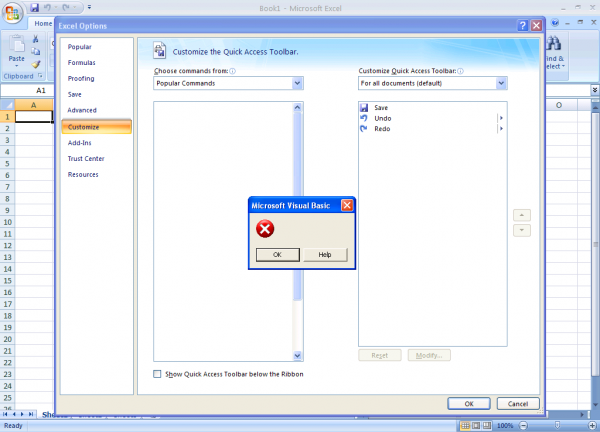
Task: Open Customize Quick Access Toolbar arrow in title bar
Action: click(89, 7)
